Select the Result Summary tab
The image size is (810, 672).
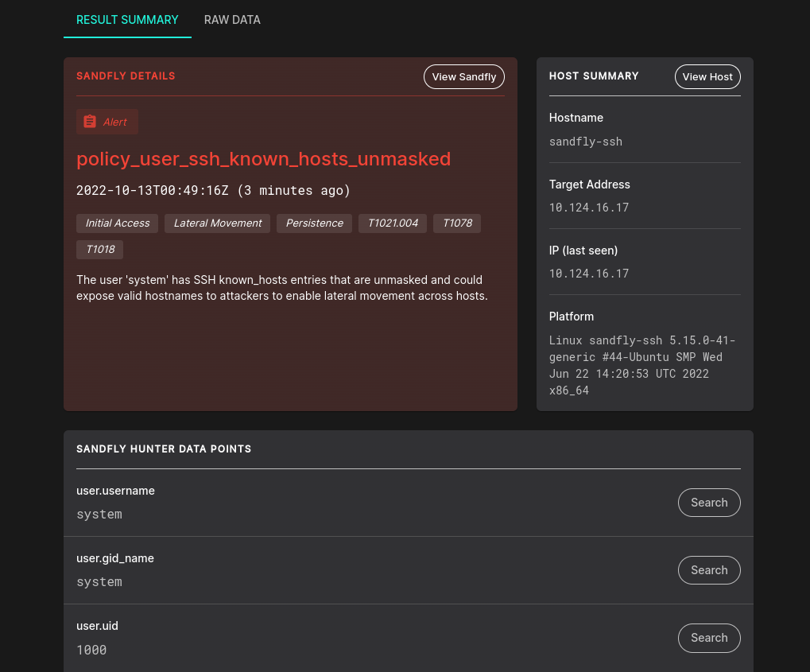point(127,20)
